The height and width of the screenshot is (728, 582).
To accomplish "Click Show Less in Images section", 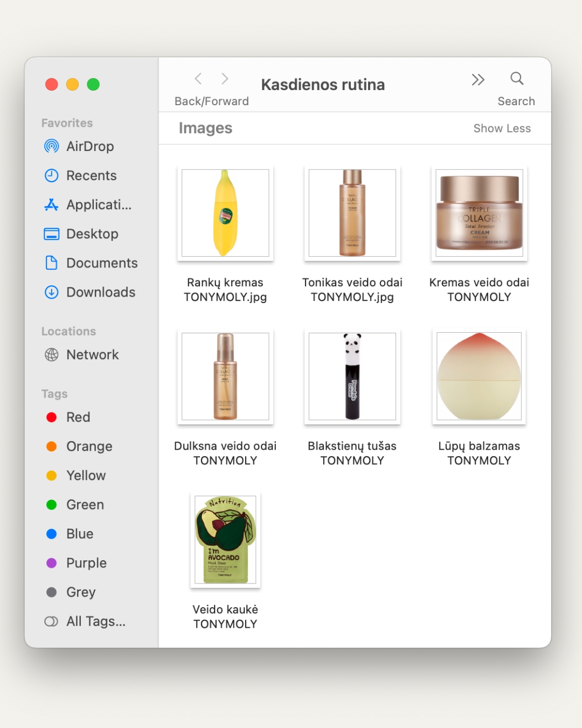I will tap(502, 128).
